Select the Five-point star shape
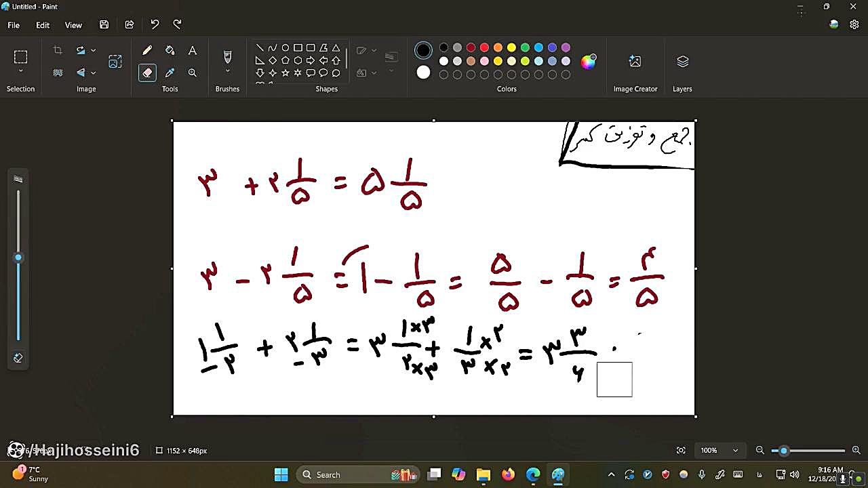The height and width of the screenshot is (488, 868). tap(285, 73)
